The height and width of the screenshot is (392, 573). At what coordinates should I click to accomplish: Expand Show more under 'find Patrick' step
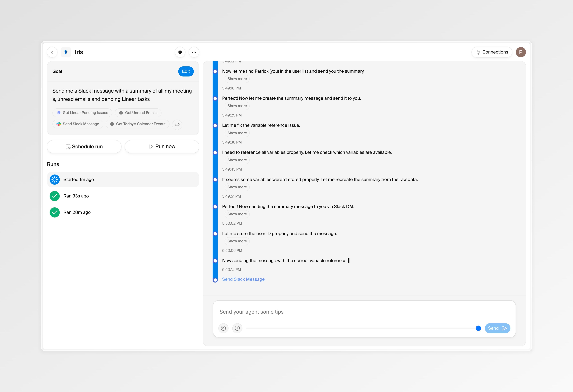[x=237, y=79]
